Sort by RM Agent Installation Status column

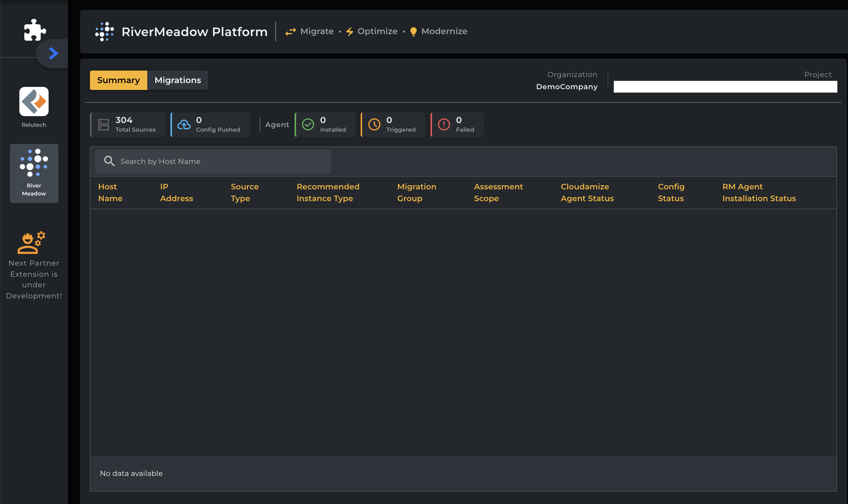(759, 192)
